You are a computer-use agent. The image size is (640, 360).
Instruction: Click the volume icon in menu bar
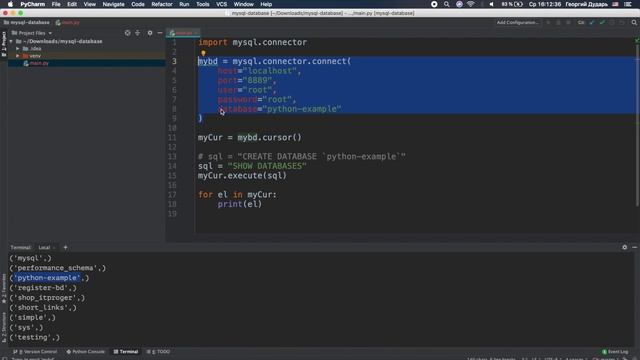pos(491,4)
